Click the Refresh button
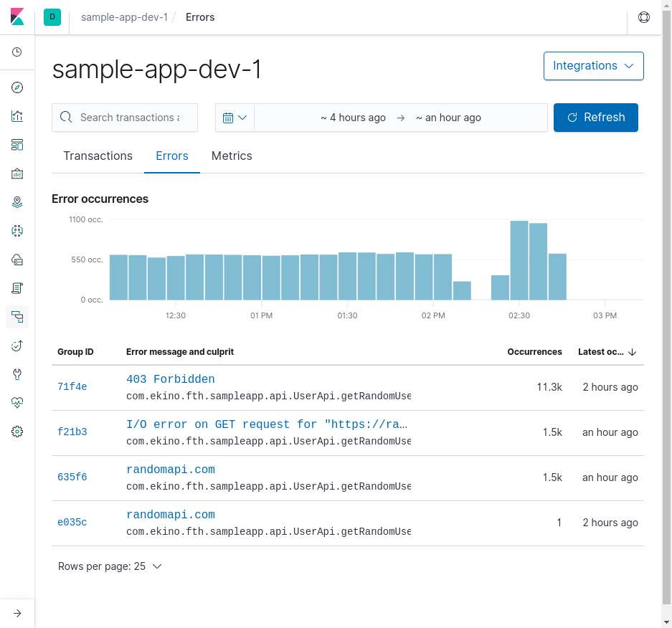 point(596,118)
